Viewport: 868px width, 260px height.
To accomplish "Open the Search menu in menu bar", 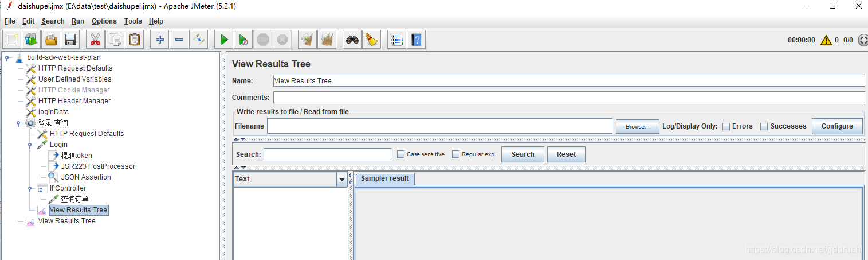I will pos(53,21).
